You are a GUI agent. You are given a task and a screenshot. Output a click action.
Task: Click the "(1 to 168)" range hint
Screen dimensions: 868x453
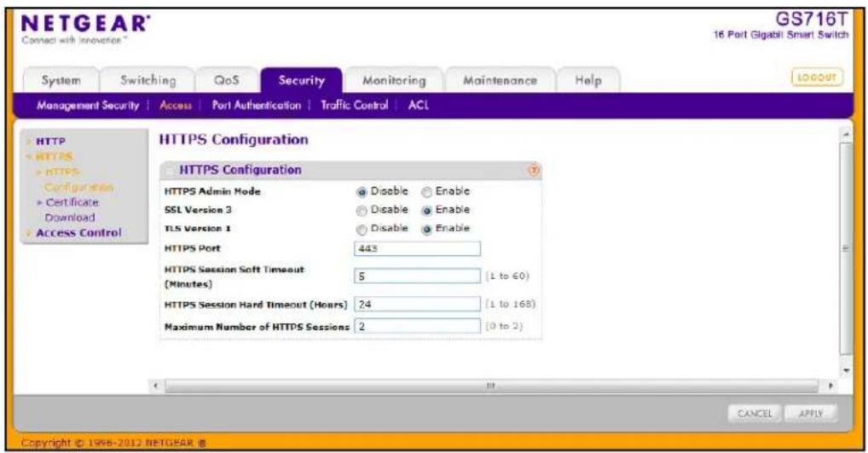coord(511,304)
